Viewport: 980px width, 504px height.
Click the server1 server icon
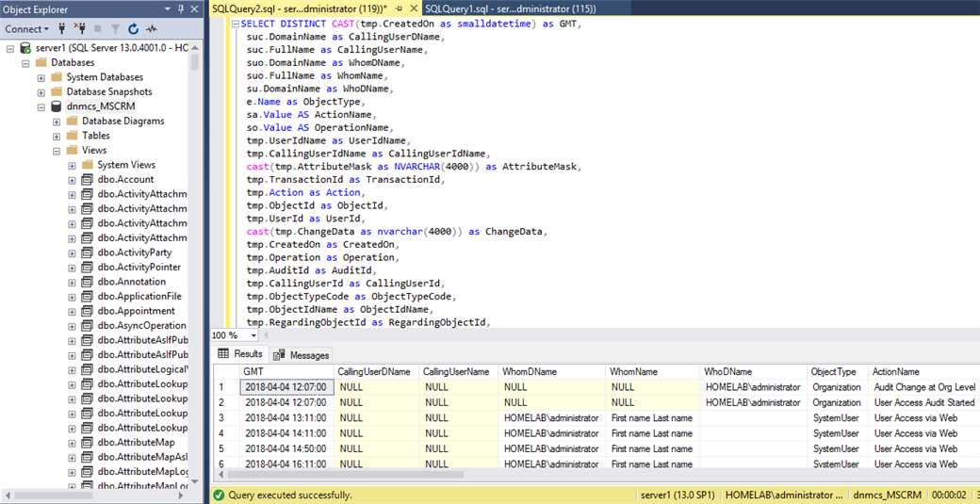(25, 48)
